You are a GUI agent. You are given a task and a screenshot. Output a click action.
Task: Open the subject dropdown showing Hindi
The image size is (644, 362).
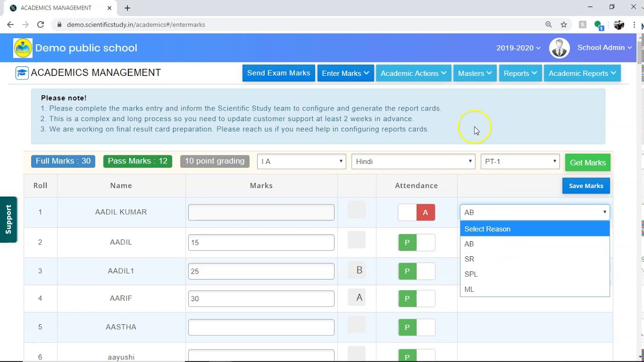click(413, 161)
